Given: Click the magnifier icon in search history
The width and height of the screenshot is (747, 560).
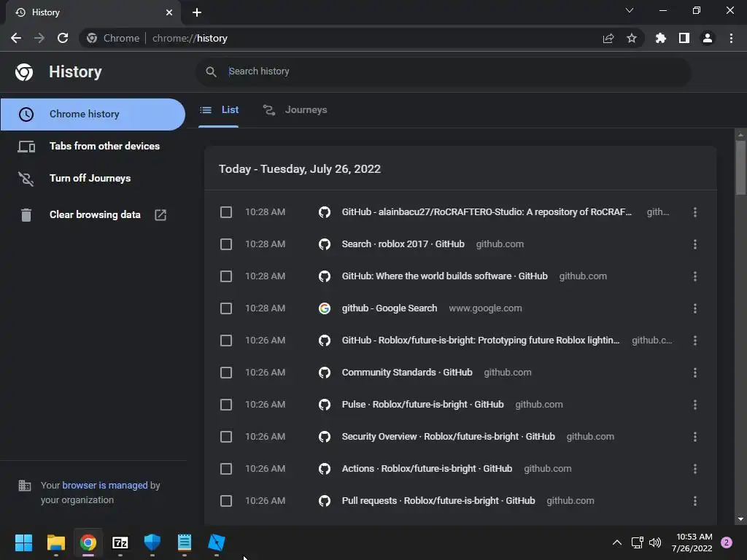Looking at the screenshot, I should pos(211,71).
